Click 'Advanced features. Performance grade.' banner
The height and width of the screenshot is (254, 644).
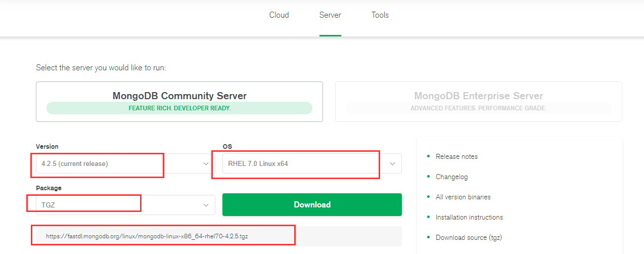[479, 108]
